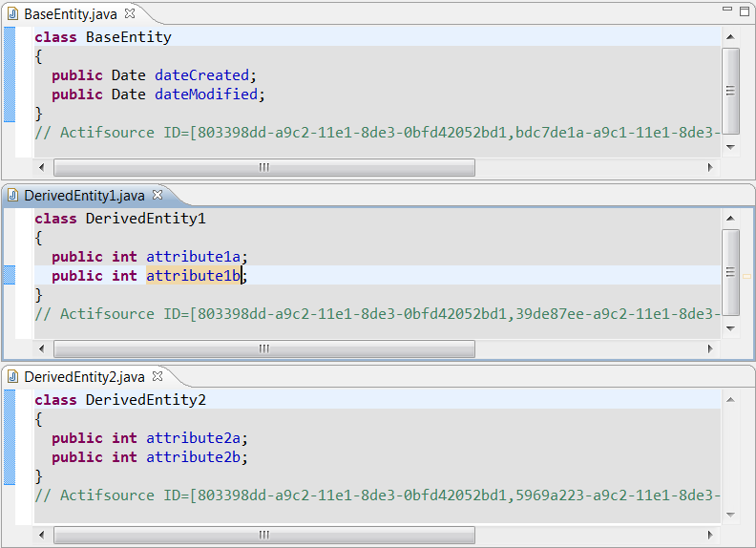Close the DerivedEntity1.java editor tab
Viewport: 756px width, 548px height.
pyautogui.click(x=157, y=195)
